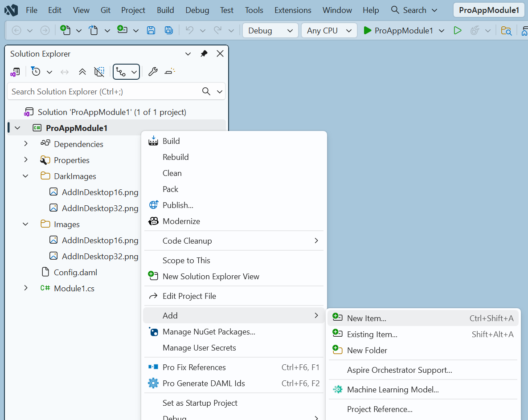Select Build in the context menu
This screenshot has width=528, height=420.
(233, 141)
